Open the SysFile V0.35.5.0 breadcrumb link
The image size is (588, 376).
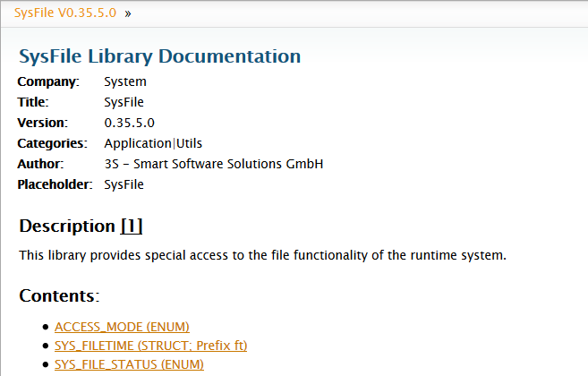[65, 14]
